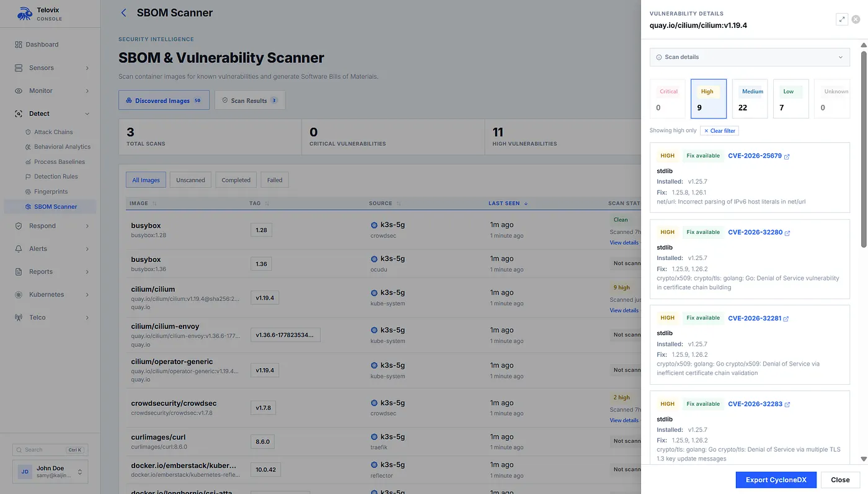Click the Reports document icon

pyautogui.click(x=19, y=272)
